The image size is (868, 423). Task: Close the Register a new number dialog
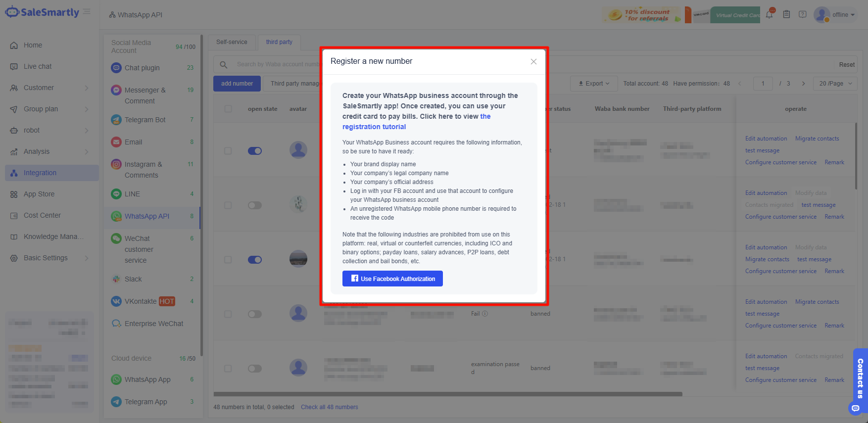(x=533, y=61)
